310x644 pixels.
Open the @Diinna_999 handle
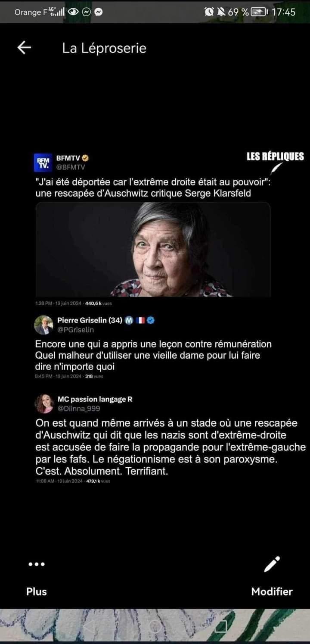[79, 408]
